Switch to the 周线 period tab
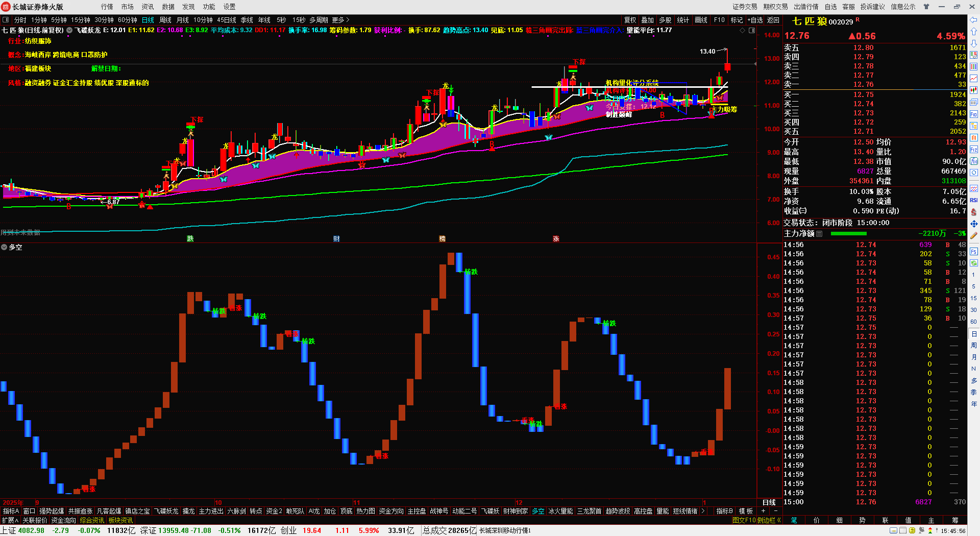Screen dimensions: 980x536 coord(165,20)
